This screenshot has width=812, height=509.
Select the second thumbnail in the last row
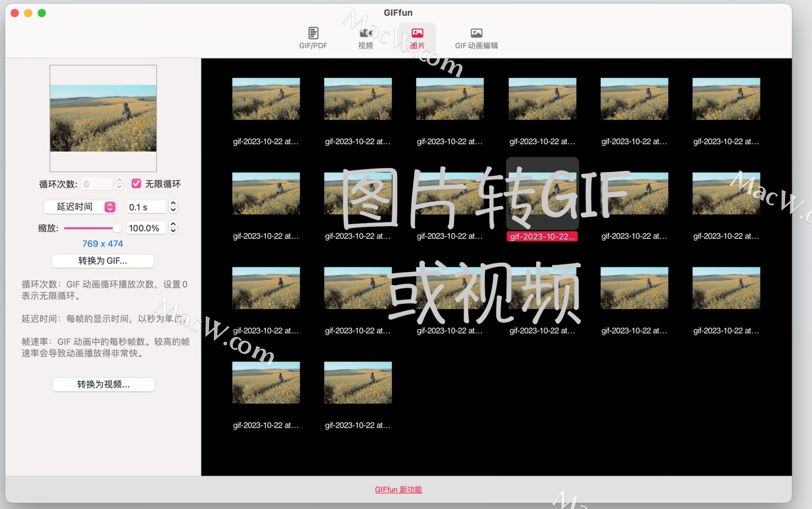(x=358, y=383)
